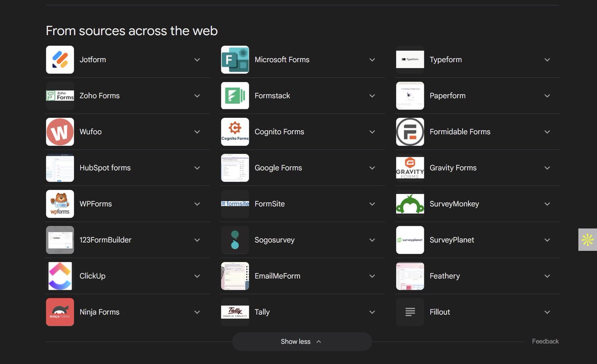The image size is (597, 364).
Task: Expand the Feathery dropdown arrow
Action: coord(547,276)
